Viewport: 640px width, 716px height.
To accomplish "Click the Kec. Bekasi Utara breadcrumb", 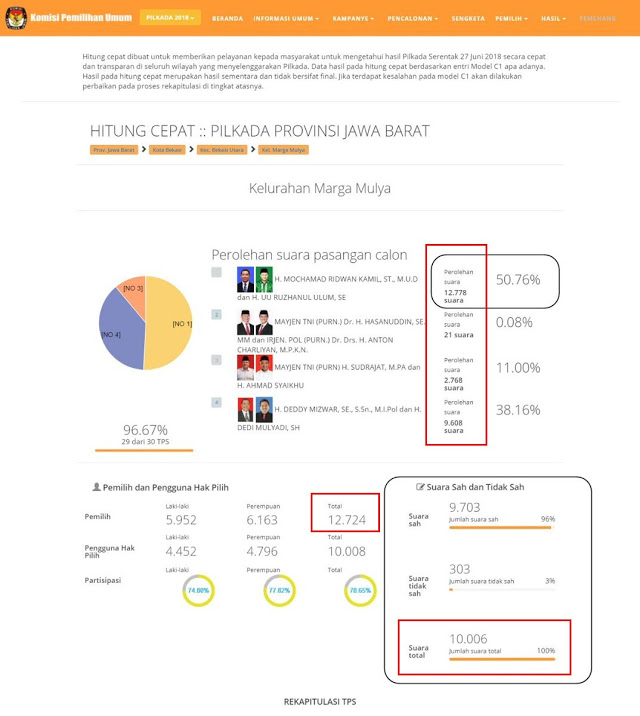I will pos(222,150).
